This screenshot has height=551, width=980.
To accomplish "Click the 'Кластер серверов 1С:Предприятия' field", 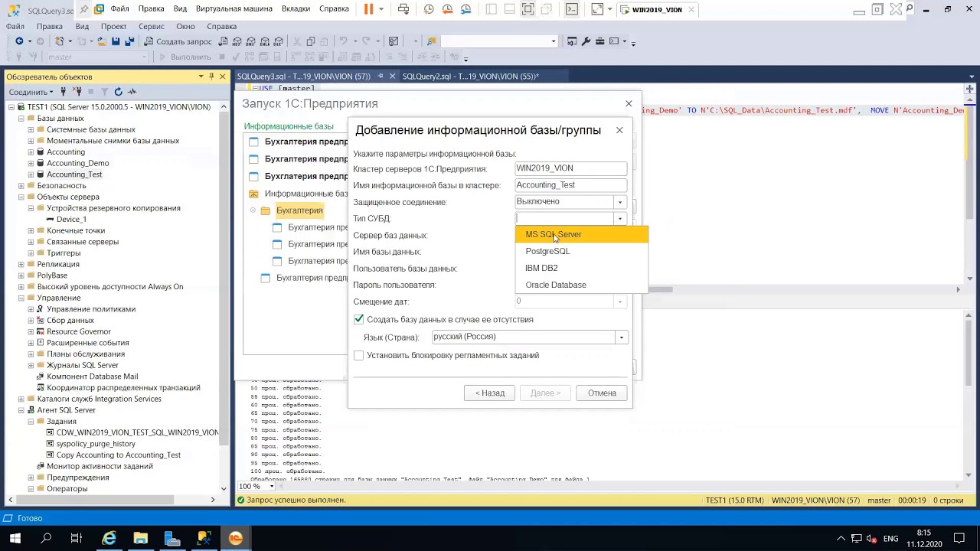I will [570, 168].
